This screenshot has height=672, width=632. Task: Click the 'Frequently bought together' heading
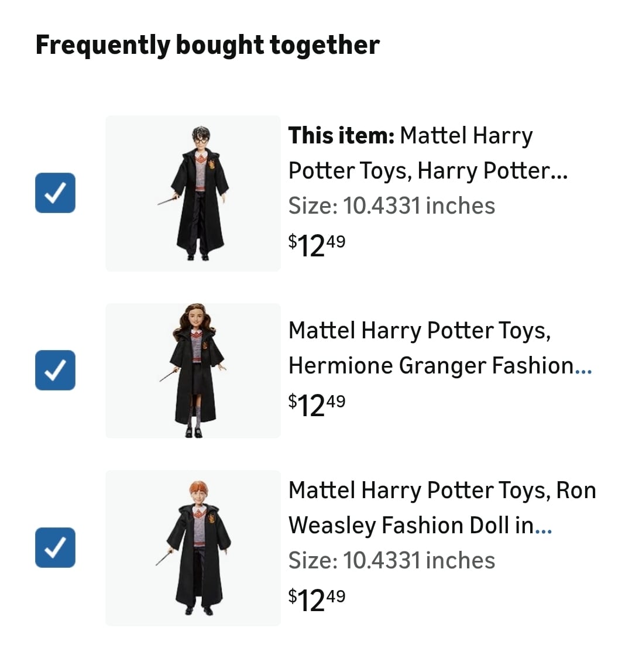(208, 45)
